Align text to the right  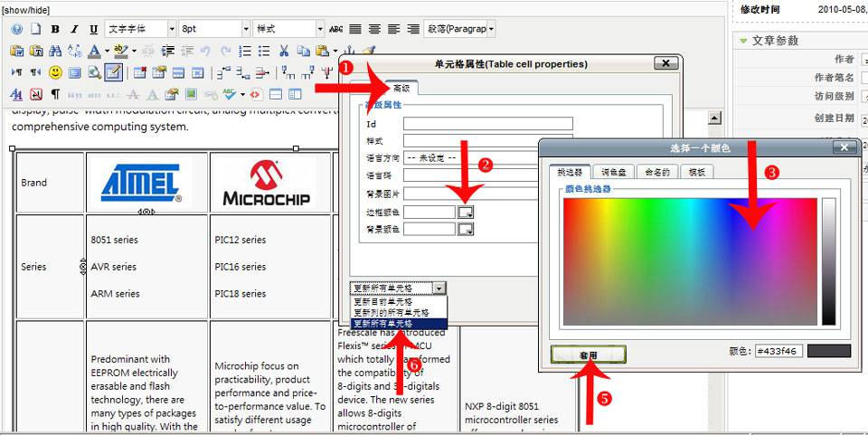click(413, 29)
